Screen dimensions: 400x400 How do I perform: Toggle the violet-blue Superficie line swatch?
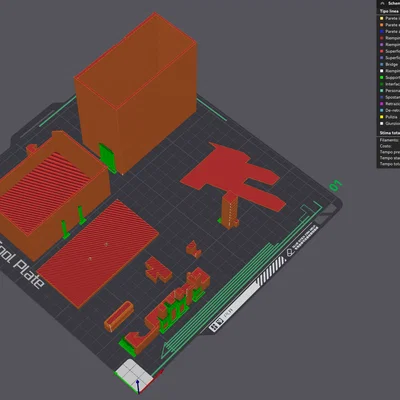[x=382, y=58]
